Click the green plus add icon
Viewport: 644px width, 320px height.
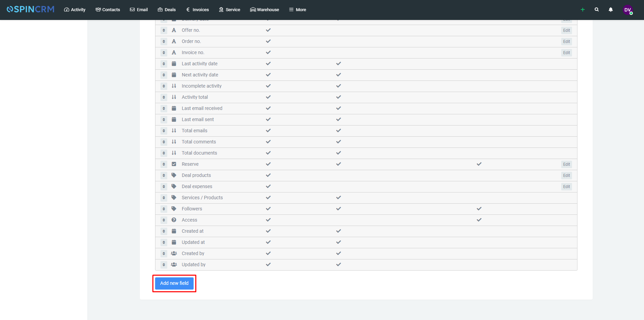click(x=583, y=10)
